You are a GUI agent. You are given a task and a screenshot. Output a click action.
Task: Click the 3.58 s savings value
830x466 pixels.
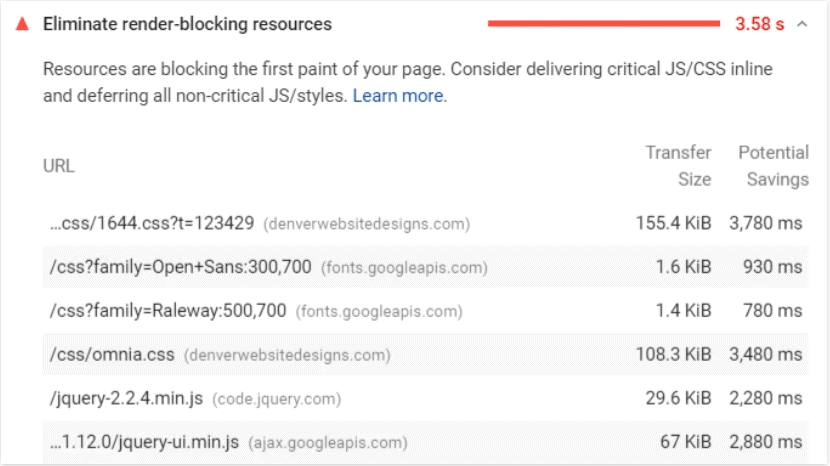coord(759,24)
